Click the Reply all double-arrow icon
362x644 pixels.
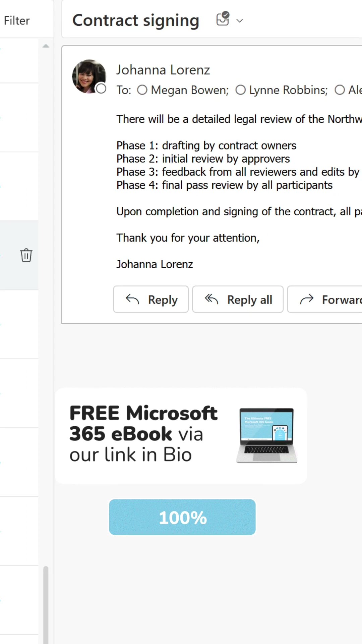pos(212,299)
